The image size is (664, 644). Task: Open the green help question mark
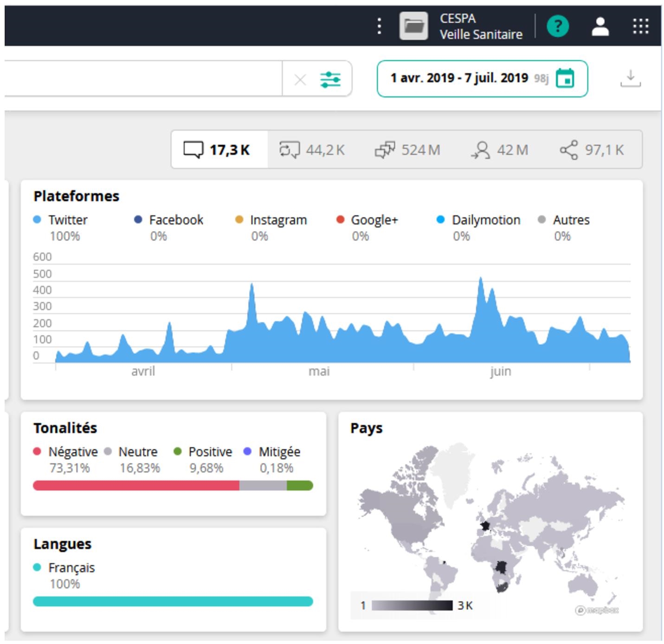coord(558,26)
